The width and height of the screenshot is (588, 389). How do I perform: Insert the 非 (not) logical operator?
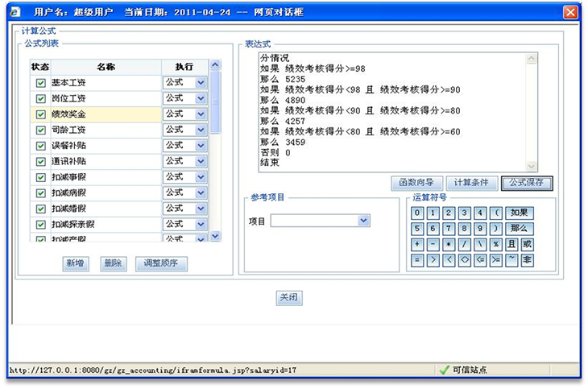pyautogui.click(x=528, y=260)
